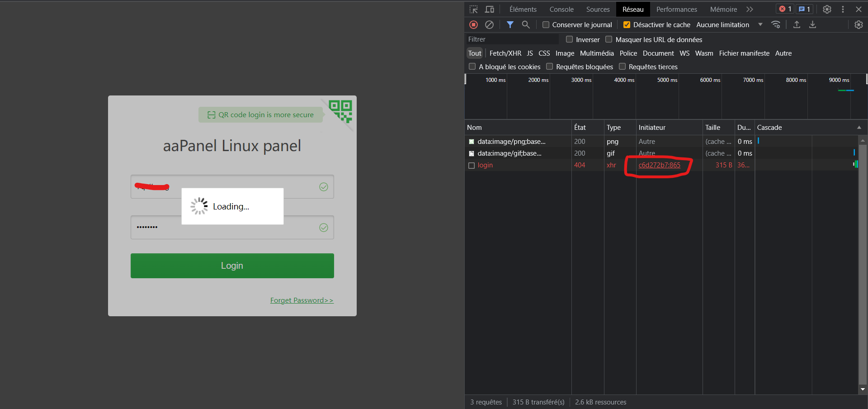The width and height of the screenshot is (868, 409).
Task: Uncheck Désactiver le cache
Action: 627,25
